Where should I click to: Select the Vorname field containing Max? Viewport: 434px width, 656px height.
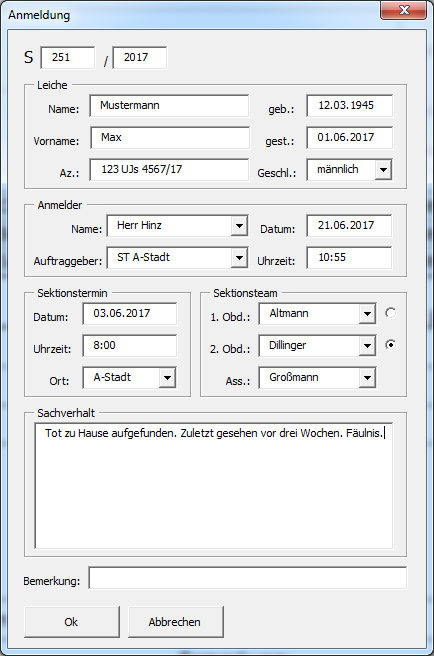click(x=169, y=138)
